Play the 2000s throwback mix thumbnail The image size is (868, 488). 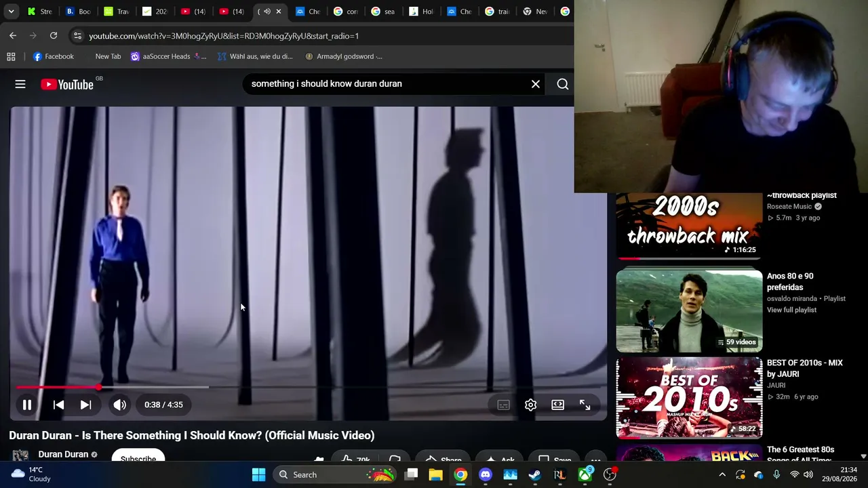pos(689,224)
